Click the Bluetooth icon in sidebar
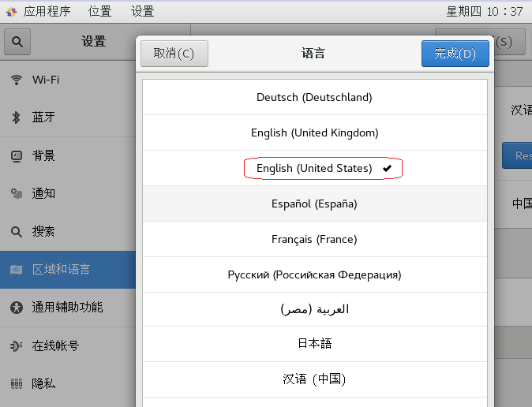The image size is (532, 407). point(16,118)
